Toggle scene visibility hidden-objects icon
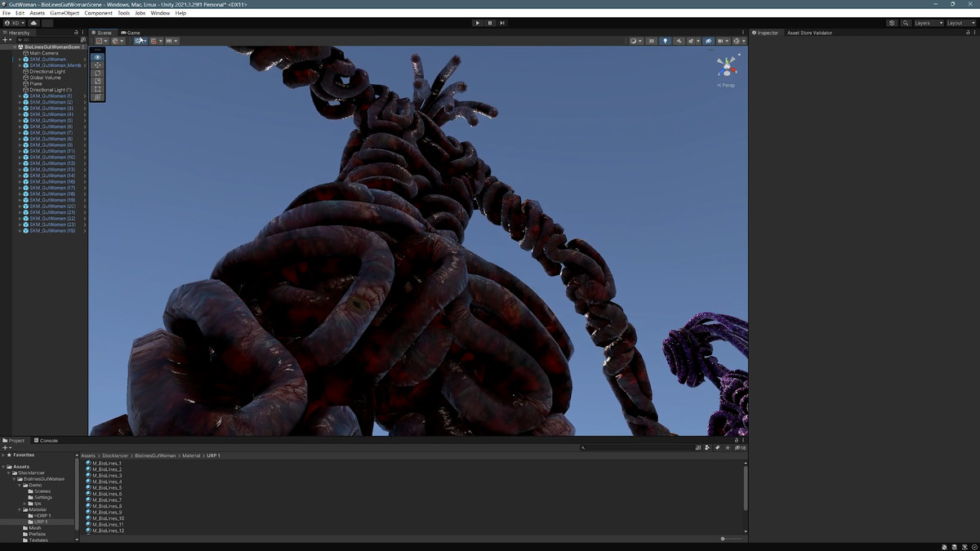Image resolution: width=980 pixels, height=551 pixels. tap(708, 41)
